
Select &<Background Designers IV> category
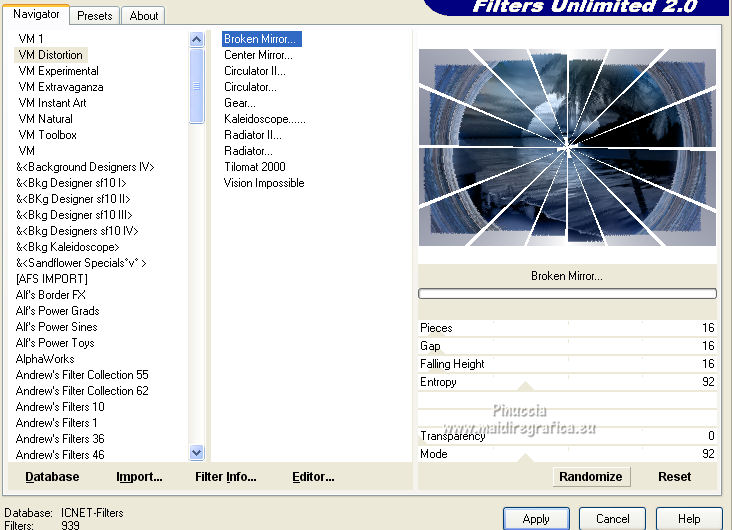85,167
